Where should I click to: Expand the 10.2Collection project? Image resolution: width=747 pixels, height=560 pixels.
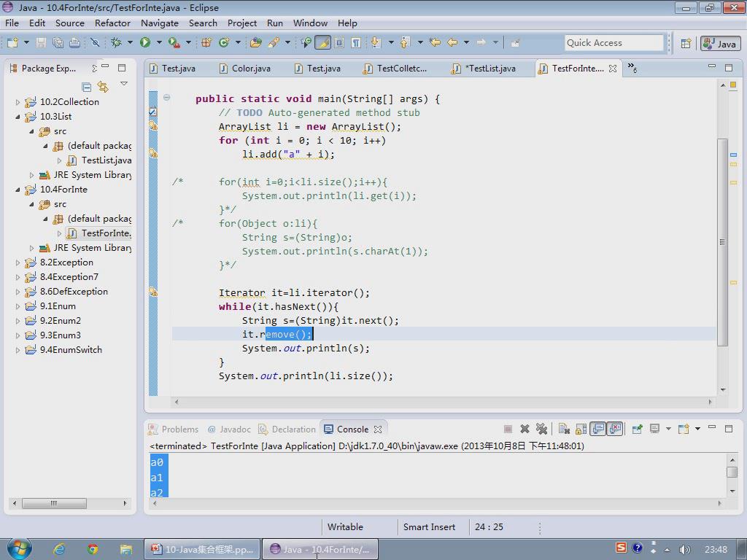tap(18, 102)
